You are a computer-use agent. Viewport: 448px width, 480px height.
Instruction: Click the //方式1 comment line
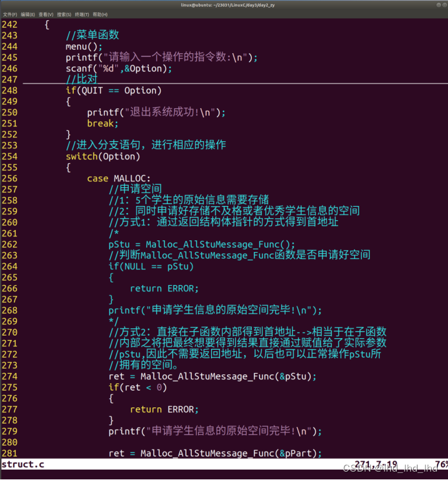point(223,222)
